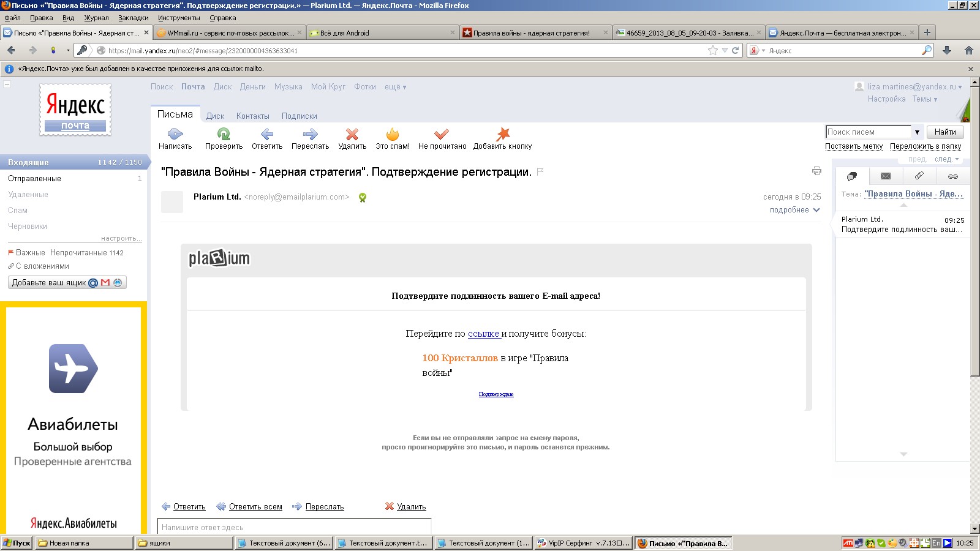
Task: Open the след next-message dropdown arrow
Action: point(957,159)
